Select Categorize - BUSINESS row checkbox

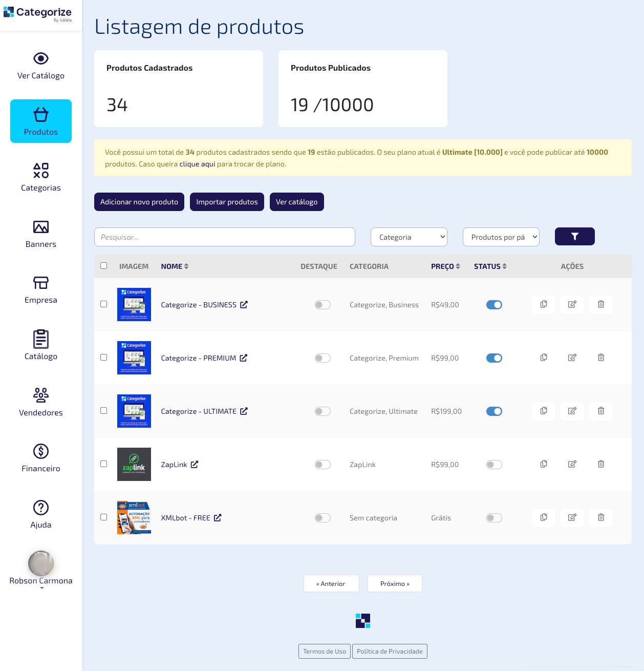[x=104, y=304]
